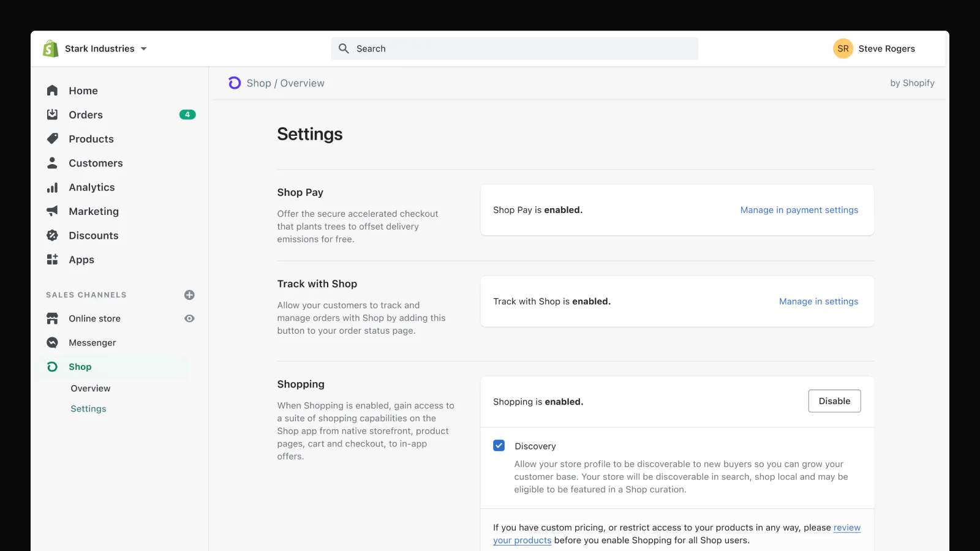Click the Apps grid icon
The width and height of the screenshot is (980, 551).
pyautogui.click(x=52, y=260)
